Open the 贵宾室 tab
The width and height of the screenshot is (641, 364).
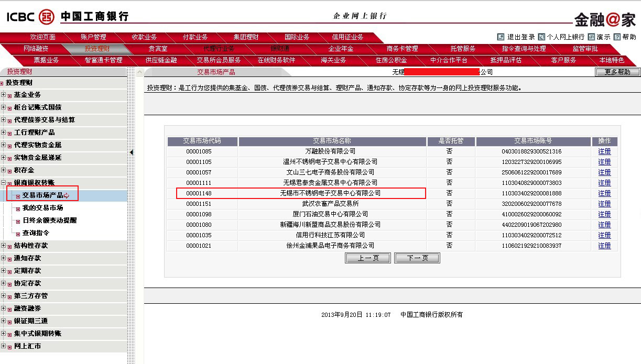(158, 49)
